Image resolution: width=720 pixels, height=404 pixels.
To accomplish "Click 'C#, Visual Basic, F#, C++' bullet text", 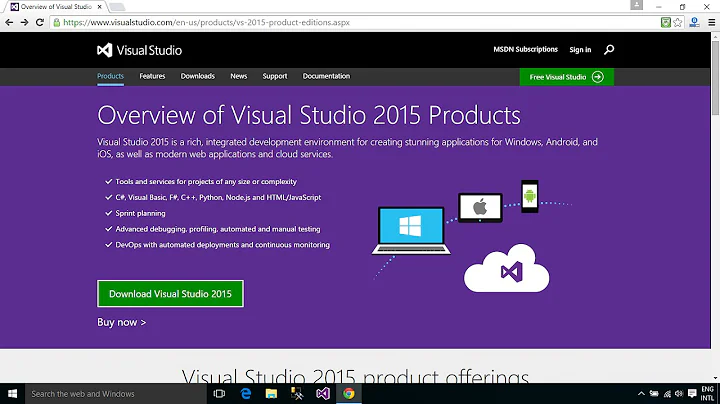I will (x=218, y=197).
